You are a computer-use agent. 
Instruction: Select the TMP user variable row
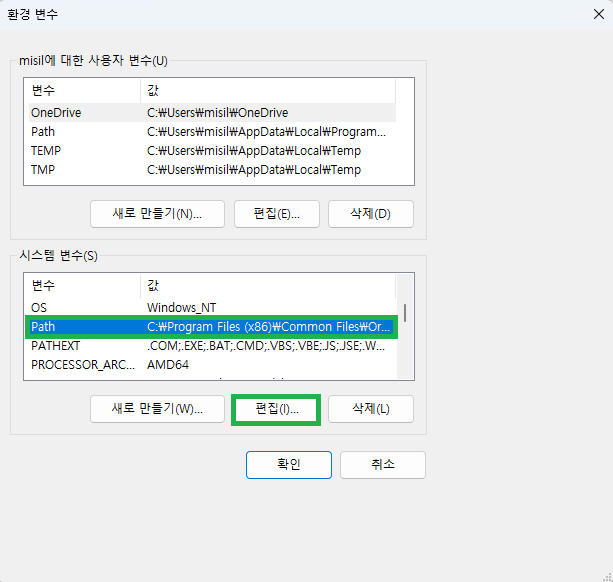(x=212, y=170)
